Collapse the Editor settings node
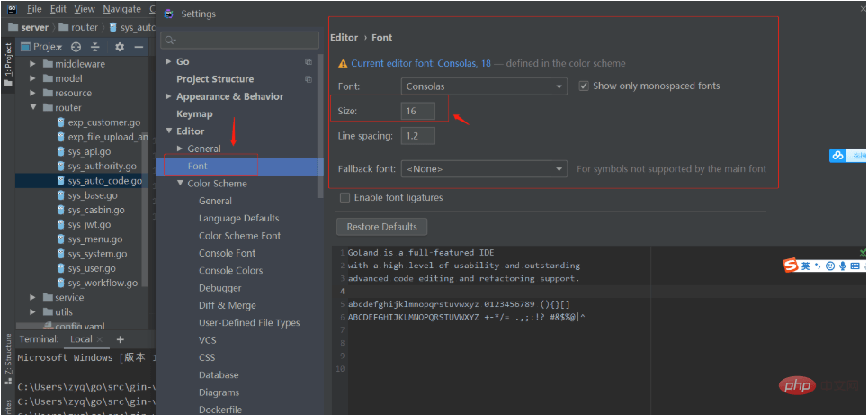868x415 pixels. pos(169,131)
